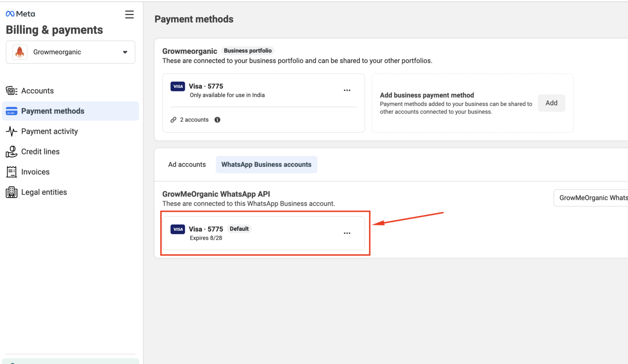The width and height of the screenshot is (628, 364).
Task: Click the Invoices receipt icon
Action: tap(11, 172)
